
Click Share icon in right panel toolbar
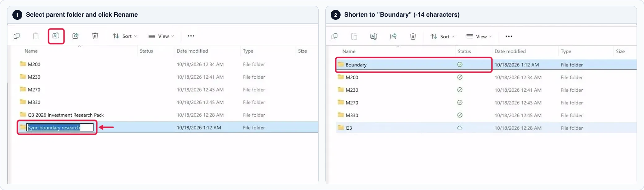point(394,36)
